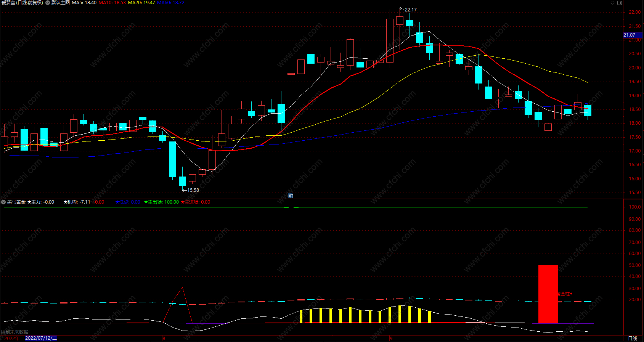
Task: Select stock title 爱婴室(日线.前复权)
Action: [x=22, y=3]
